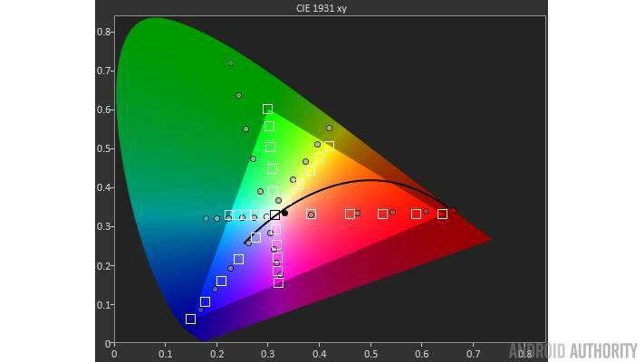Click the Android Authority watermark

click(572, 350)
